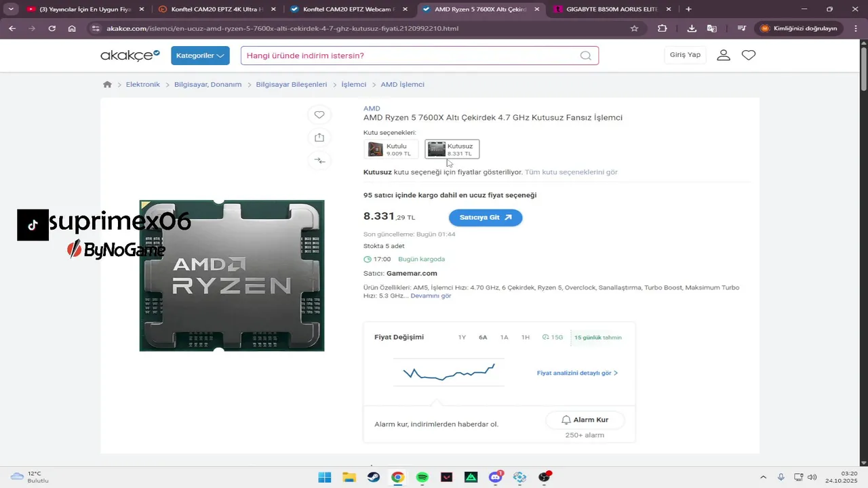Open the browser extensions puzzle icon
The width and height of the screenshot is (868, 488).
click(x=663, y=28)
